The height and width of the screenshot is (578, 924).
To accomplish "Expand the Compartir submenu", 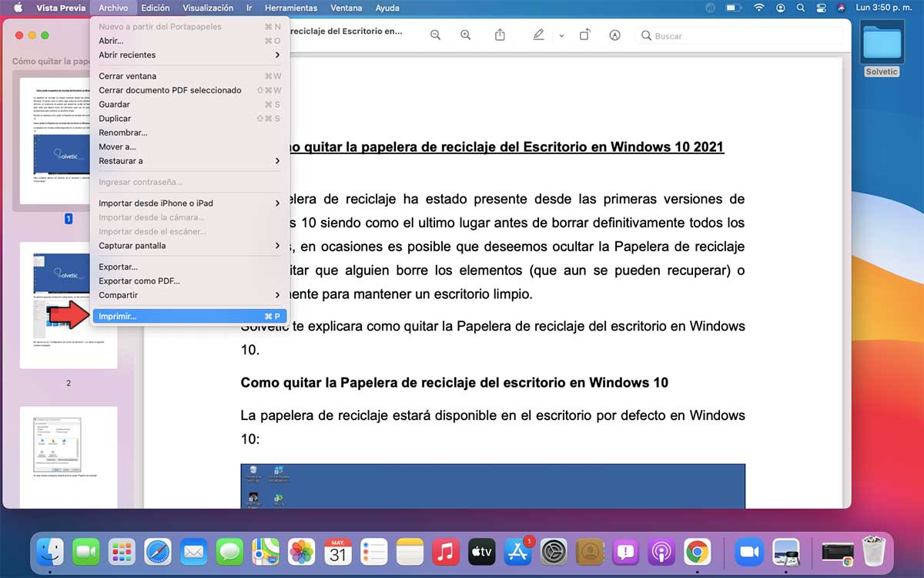I will (x=154, y=294).
